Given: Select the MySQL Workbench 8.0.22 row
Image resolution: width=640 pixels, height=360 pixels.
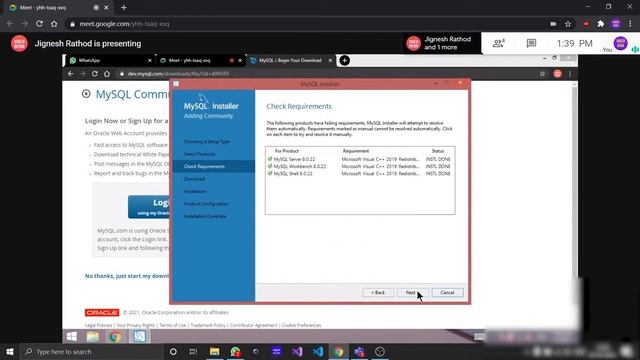Looking at the screenshot, I should tap(359, 167).
